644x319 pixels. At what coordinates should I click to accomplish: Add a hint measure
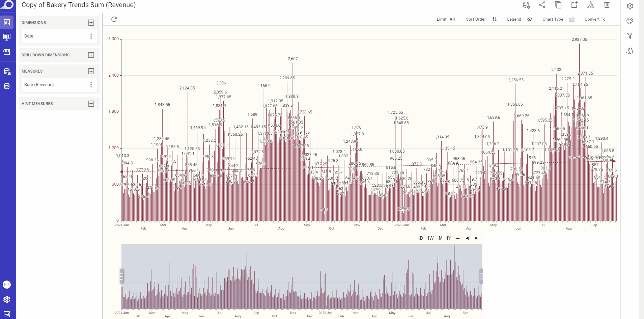tap(91, 104)
